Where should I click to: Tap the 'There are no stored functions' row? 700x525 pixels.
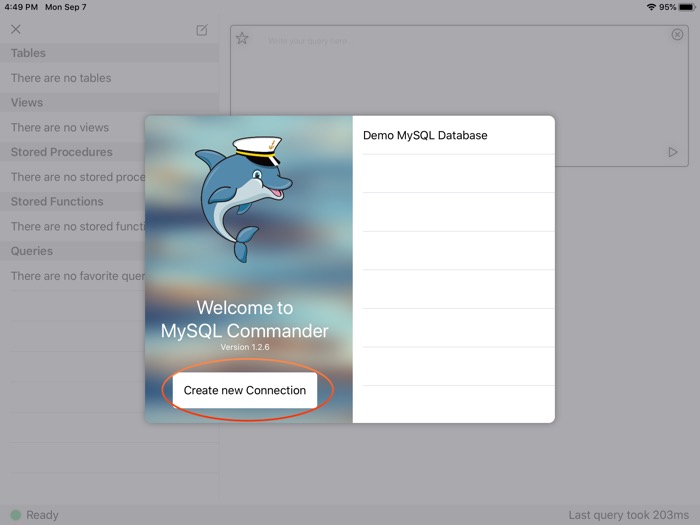coord(72,227)
